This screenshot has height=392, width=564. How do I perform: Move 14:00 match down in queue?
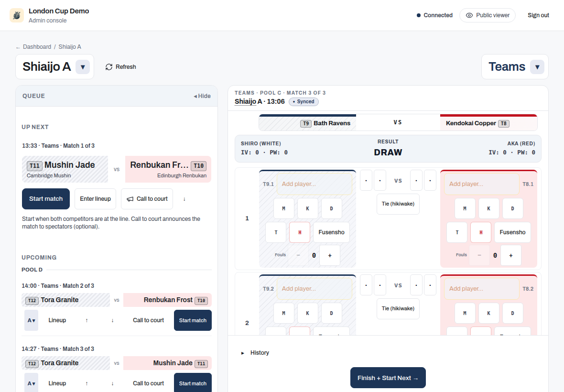click(113, 320)
